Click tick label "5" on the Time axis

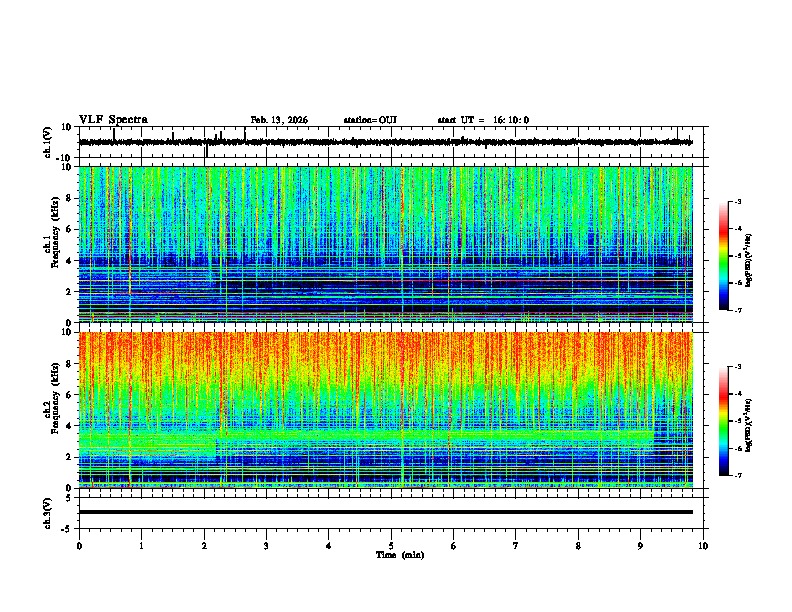coord(391,546)
